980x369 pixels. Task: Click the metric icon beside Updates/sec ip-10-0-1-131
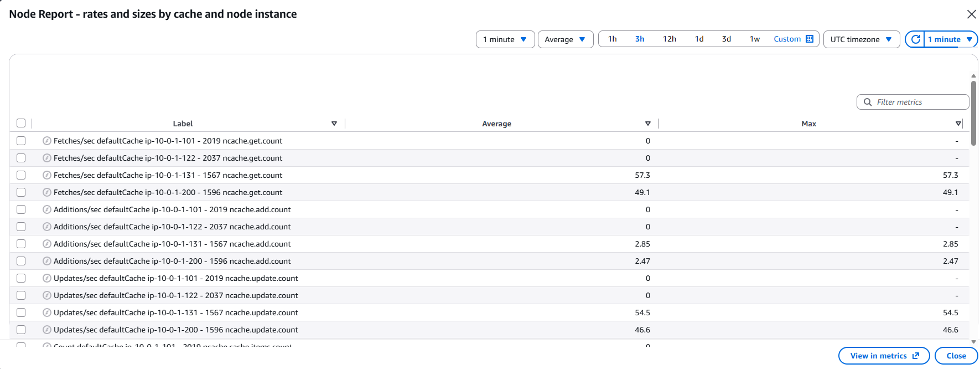pos(47,312)
